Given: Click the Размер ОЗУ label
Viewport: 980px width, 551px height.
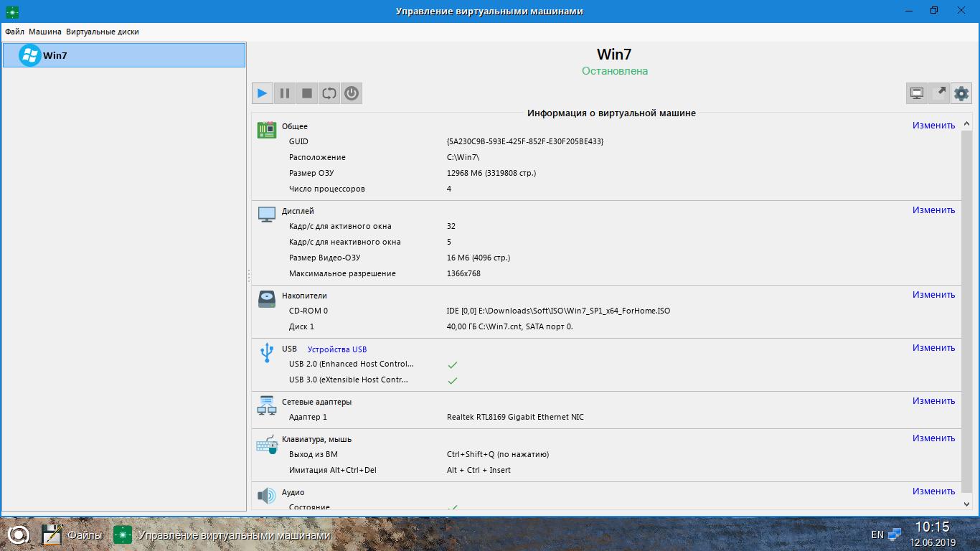Looking at the screenshot, I should tap(311, 174).
